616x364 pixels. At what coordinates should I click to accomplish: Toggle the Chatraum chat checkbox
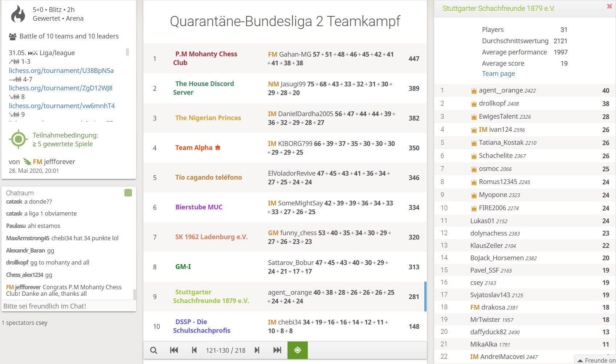coord(128,193)
